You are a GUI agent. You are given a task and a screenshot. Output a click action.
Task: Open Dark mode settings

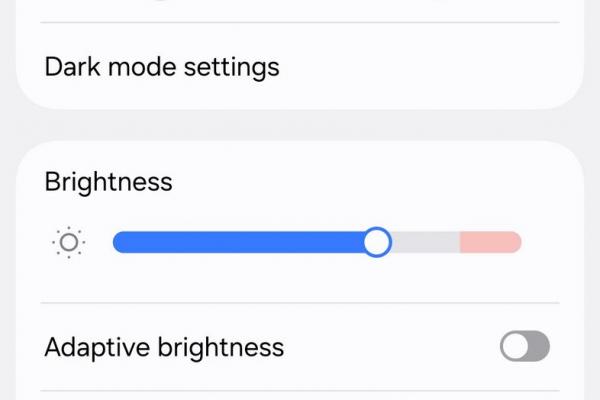point(162,68)
